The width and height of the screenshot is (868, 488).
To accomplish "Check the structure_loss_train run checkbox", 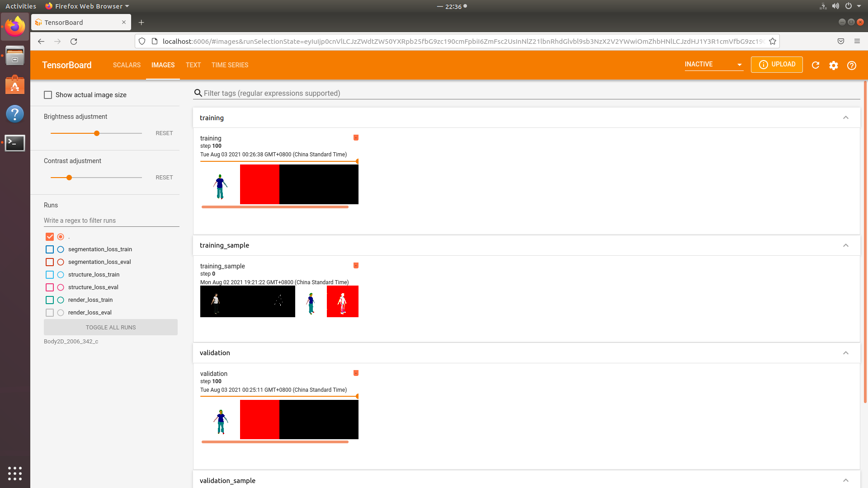I will (x=50, y=275).
